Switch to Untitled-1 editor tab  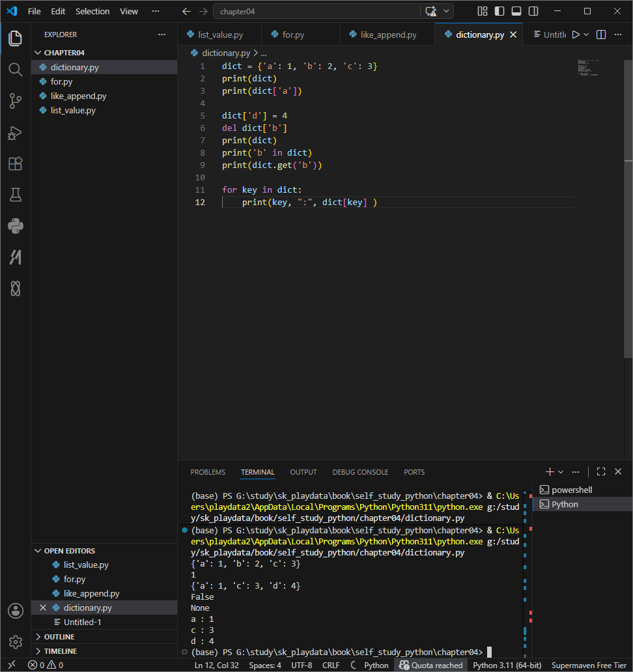click(550, 35)
